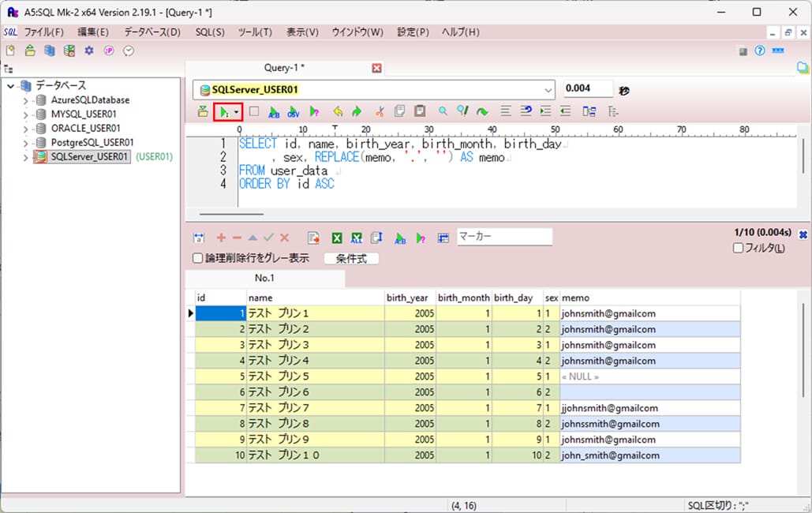This screenshot has height=513, width=812.
Task: Select the No.1 result tab
Action: [x=264, y=279]
